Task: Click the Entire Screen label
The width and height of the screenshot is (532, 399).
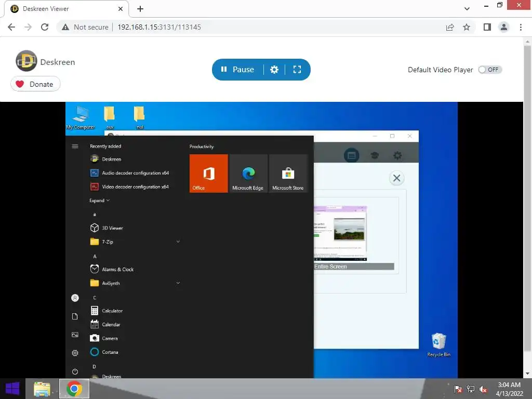Action: coord(330,267)
